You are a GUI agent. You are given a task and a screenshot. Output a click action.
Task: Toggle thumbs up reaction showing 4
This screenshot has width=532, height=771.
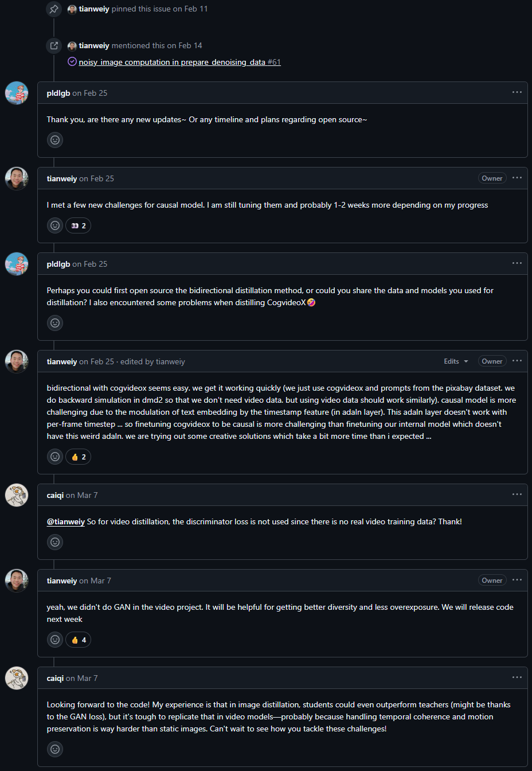pos(79,640)
